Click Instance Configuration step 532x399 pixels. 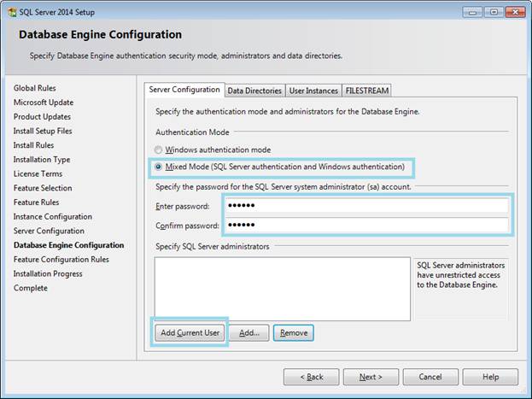(53, 216)
